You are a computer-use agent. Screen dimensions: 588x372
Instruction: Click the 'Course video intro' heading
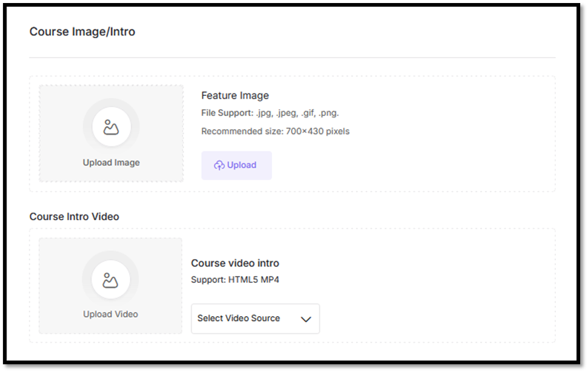[x=235, y=263]
